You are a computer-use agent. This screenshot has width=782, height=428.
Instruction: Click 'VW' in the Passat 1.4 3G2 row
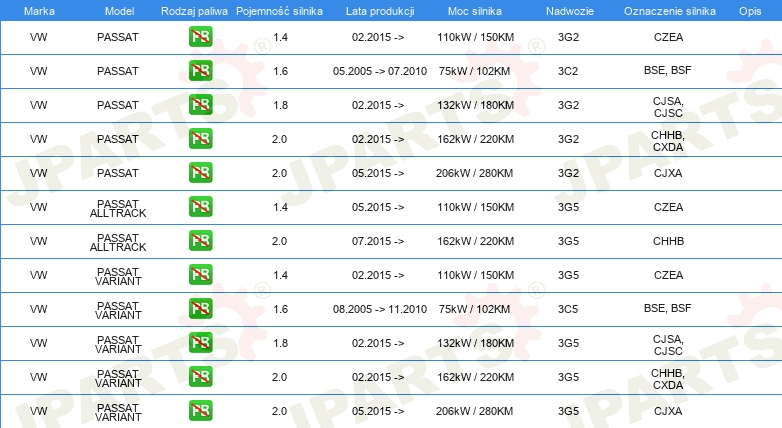pos(38,37)
